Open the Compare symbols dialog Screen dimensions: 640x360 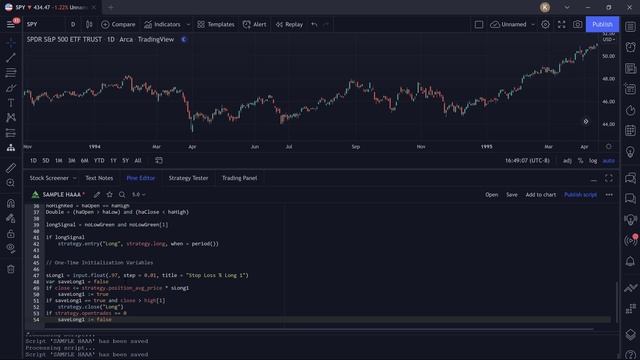point(118,24)
